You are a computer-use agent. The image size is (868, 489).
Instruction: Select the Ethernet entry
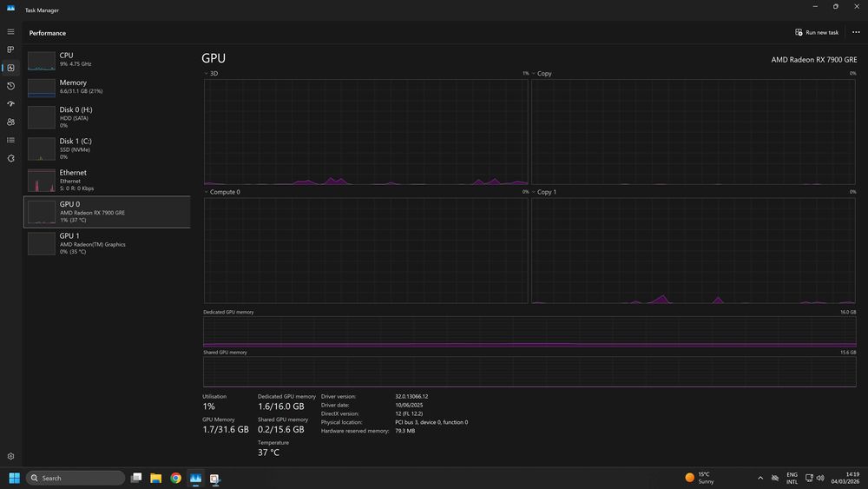[107, 180]
